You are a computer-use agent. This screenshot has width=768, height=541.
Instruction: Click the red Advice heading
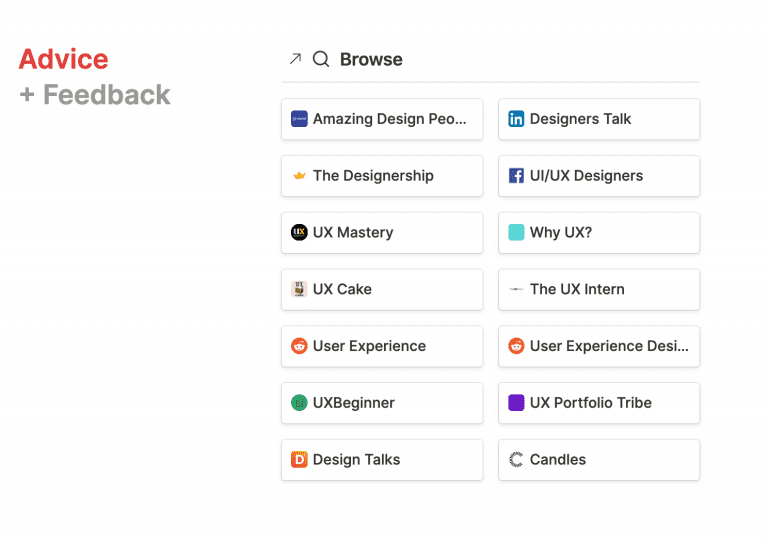(64, 59)
